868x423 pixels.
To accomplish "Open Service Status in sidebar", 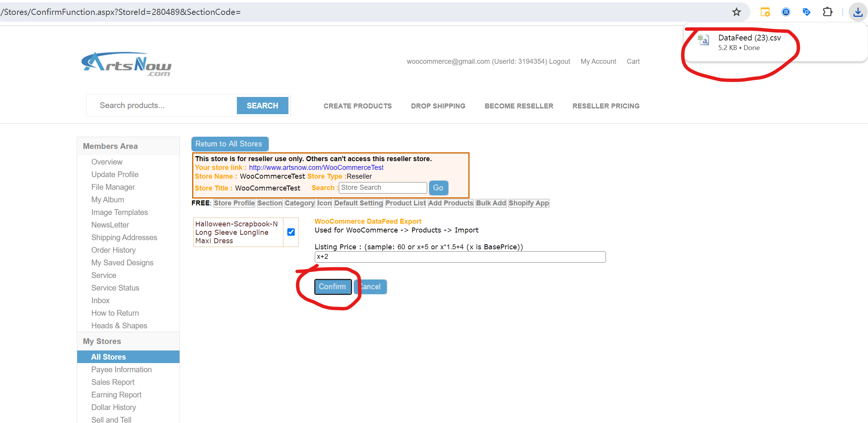I will (115, 288).
